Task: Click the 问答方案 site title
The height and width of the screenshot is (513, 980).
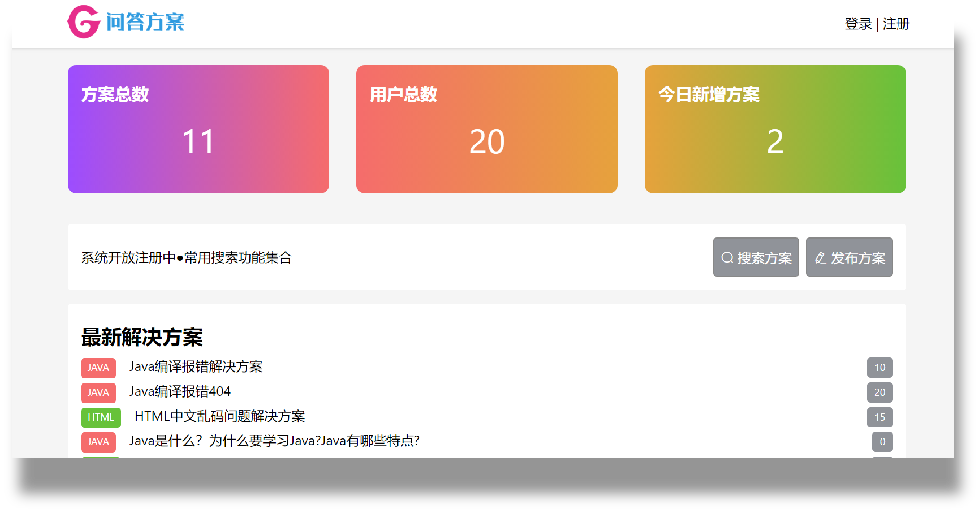Action: coord(145,22)
